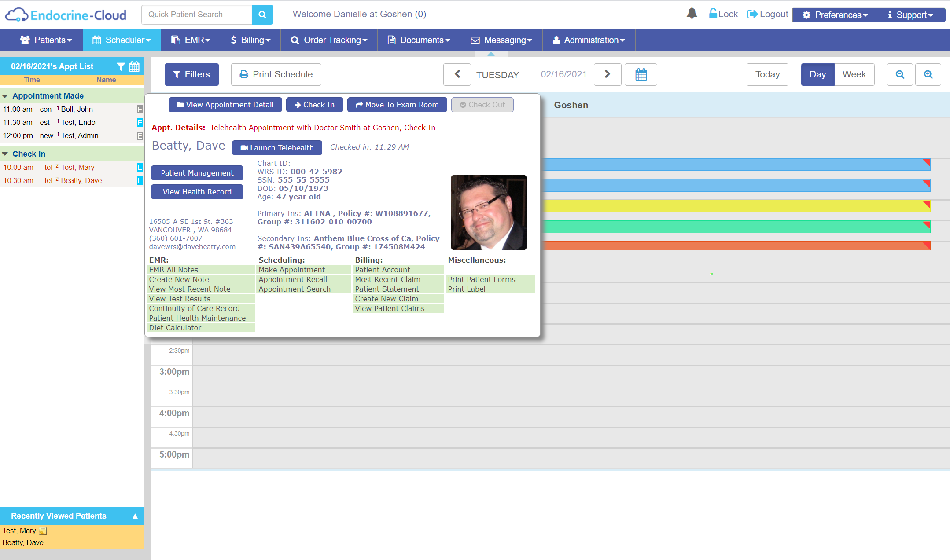The height and width of the screenshot is (560, 950).
Task: Open the Preferences dropdown
Action: tap(835, 15)
